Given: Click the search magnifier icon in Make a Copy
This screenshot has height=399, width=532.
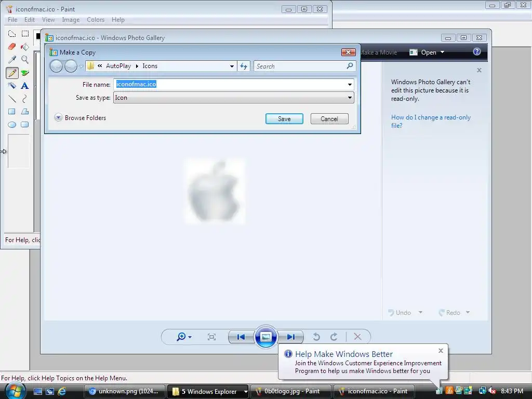Looking at the screenshot, I should (350, 66).
